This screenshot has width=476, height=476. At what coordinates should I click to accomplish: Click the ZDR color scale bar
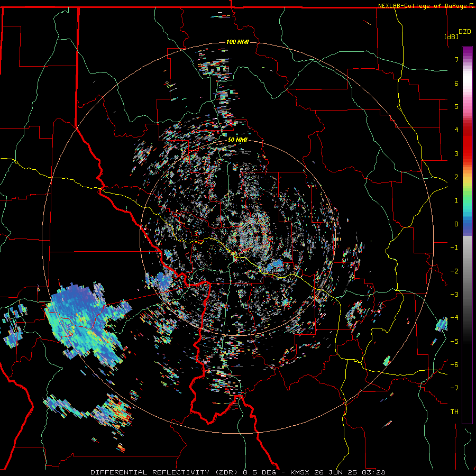pos(467,235)
